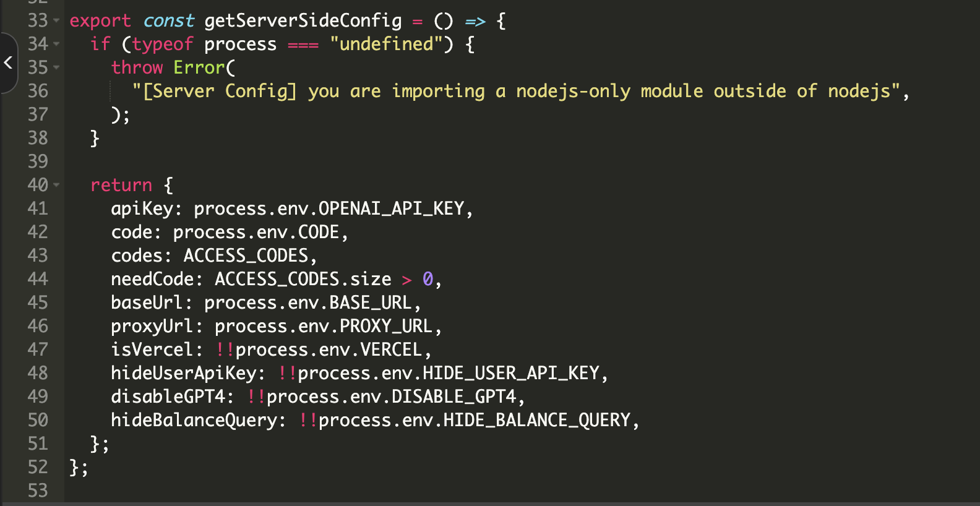The image size is (980, 506).
Task: Collapse the fold arrow at line 33
Action: point(57,21)
